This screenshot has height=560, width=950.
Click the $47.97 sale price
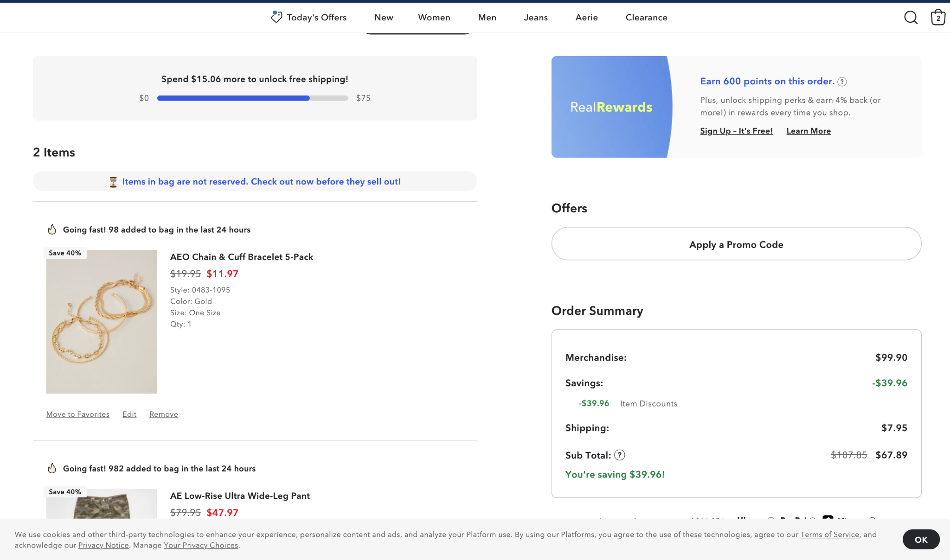coord(223,513)
